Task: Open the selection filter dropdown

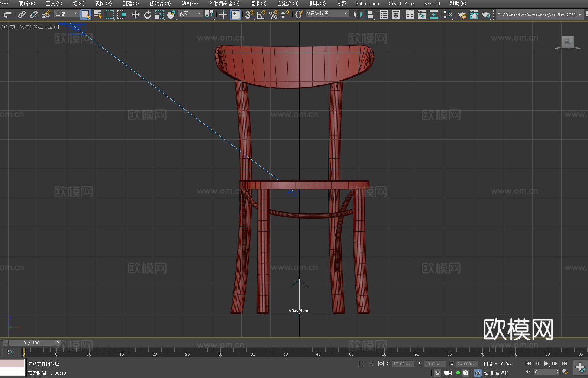Action: (x=67, y=13)
